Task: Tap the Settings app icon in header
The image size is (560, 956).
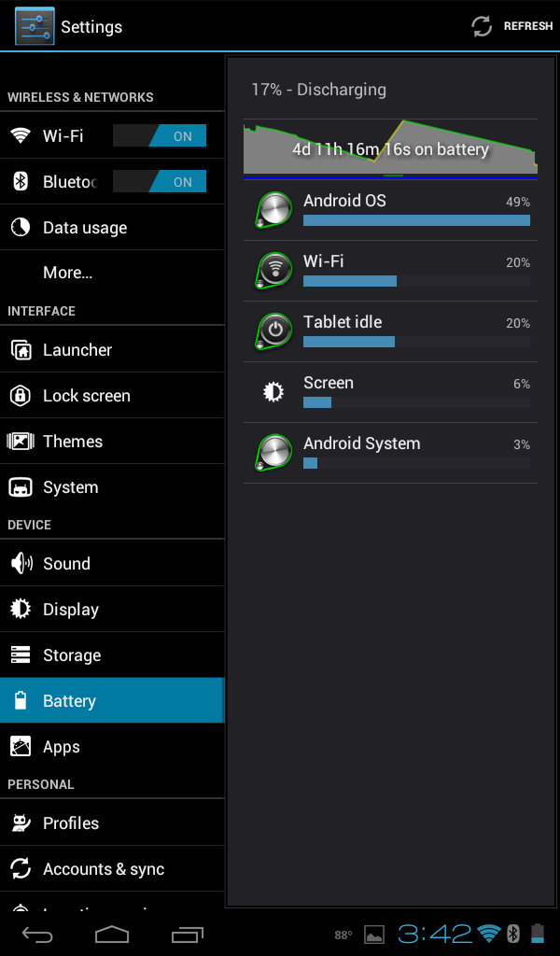Action: [x=35, y=26]
